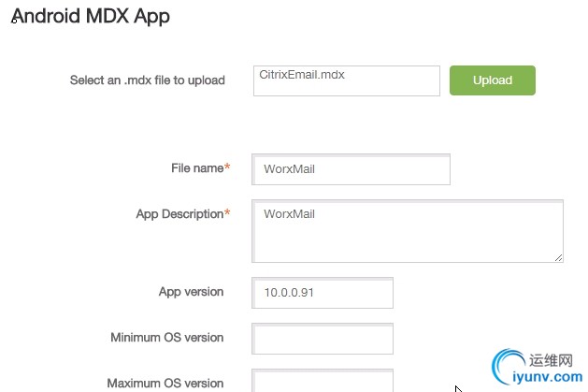
Task: Select the App version field showing 10.0.0.91
Action: tap(323, 293)
